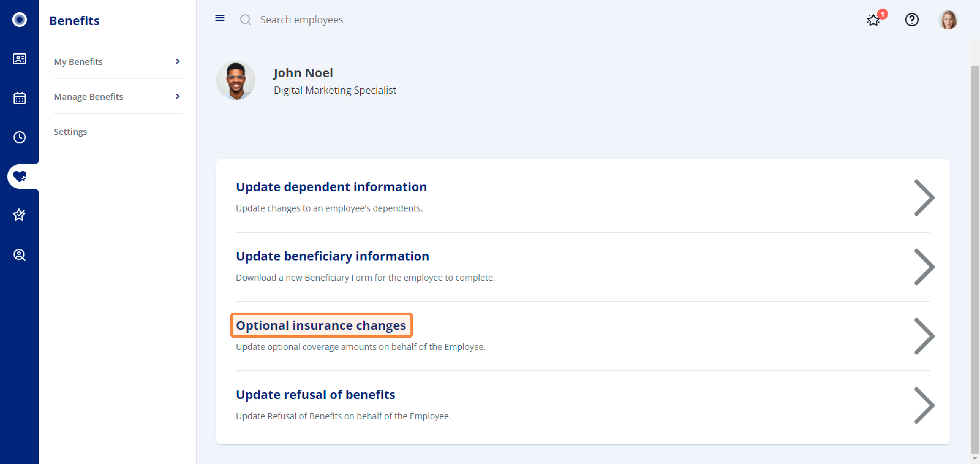
Task: Click the scrollbar down arrow
Action: (974, 459)
